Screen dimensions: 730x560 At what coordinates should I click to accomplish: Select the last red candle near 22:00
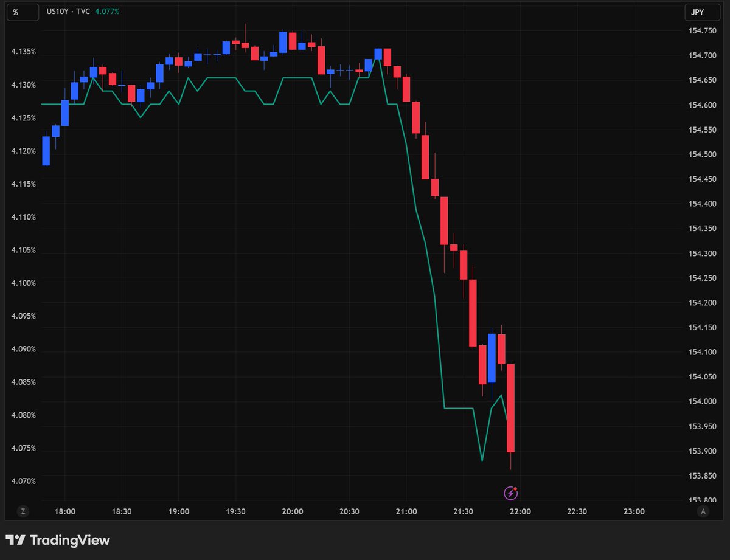pos(511,407)
